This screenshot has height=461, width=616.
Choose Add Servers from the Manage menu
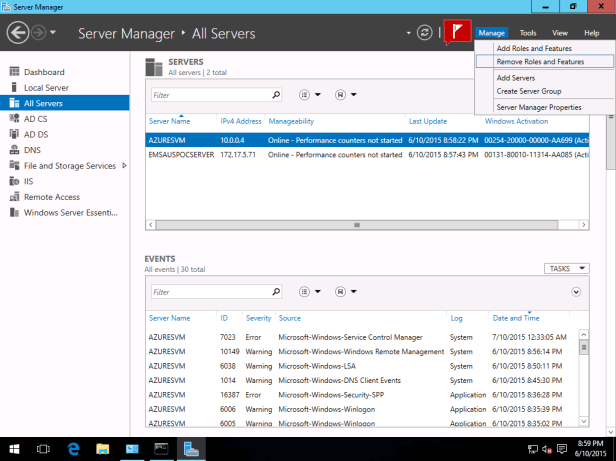point(515,77)
